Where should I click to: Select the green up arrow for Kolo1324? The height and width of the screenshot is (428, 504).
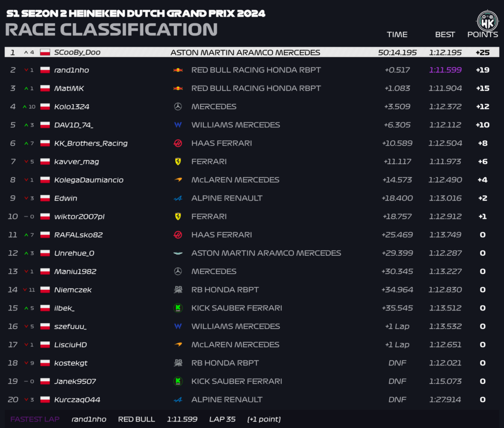click(25, 107)
